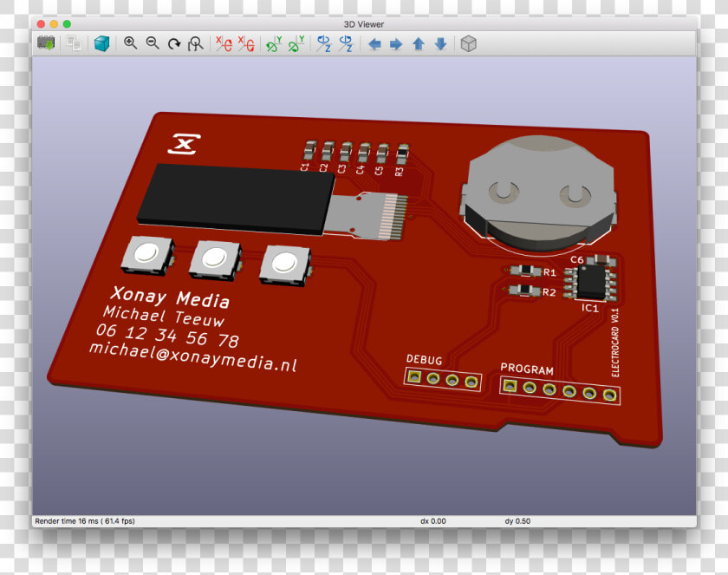Rotate X counterclockwise using right red icon
The image size is (728, 575).
[x=246, y=43]
